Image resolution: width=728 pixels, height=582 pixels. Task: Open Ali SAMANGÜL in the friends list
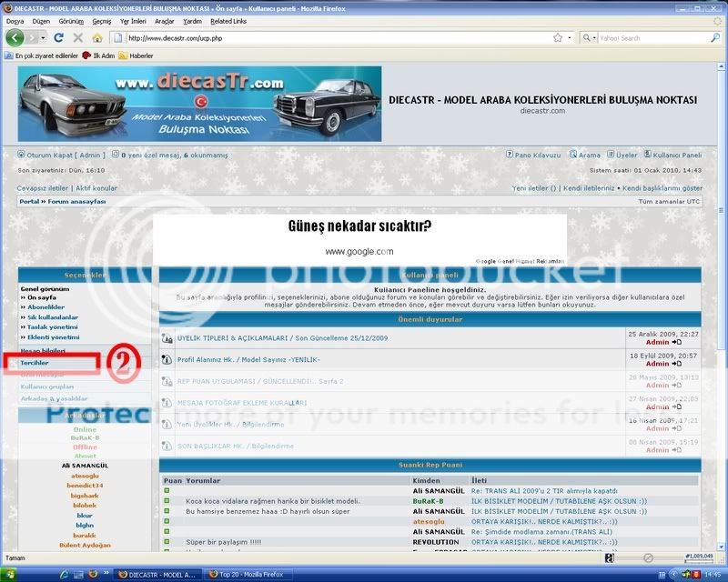click(85, 466)
